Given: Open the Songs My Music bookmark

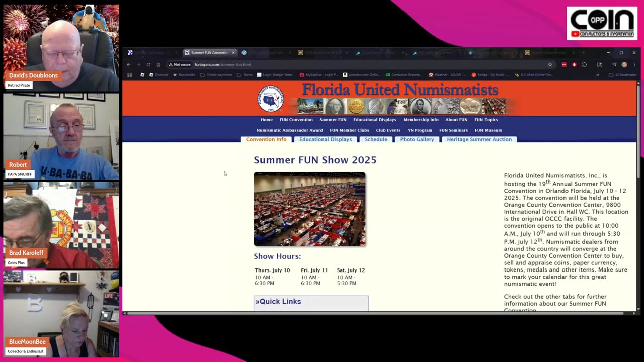Looking at the screenshot, I should click(x=491, y=75).
